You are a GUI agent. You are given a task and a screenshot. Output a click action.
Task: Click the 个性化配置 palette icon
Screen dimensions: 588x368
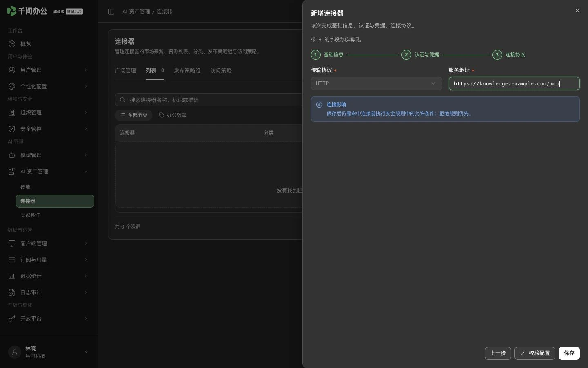[12, 86]
